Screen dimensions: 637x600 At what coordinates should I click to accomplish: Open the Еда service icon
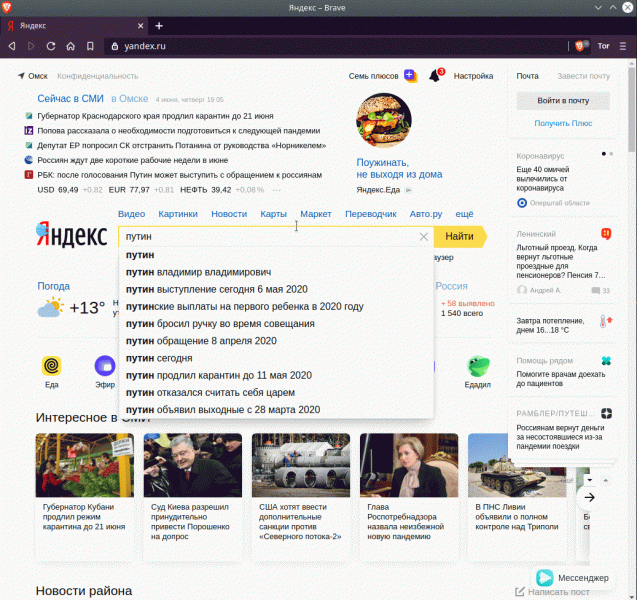[x=52, y=366]
